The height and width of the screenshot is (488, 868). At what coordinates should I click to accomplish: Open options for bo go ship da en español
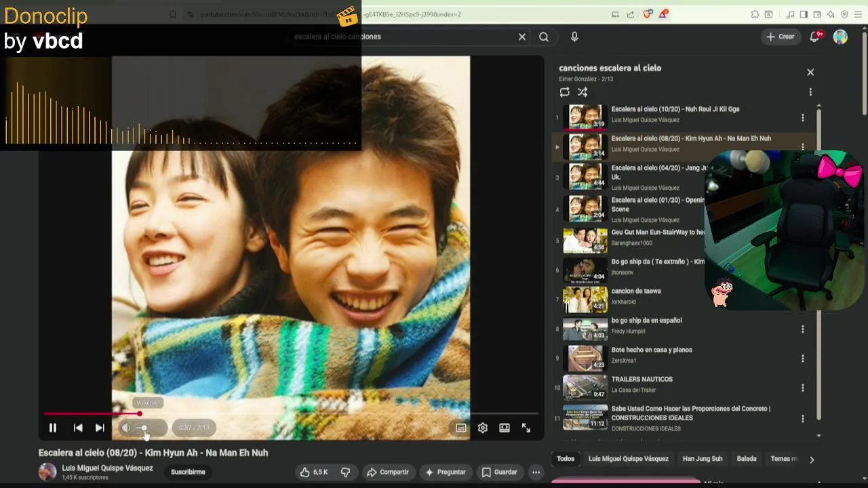click(803, 329)
